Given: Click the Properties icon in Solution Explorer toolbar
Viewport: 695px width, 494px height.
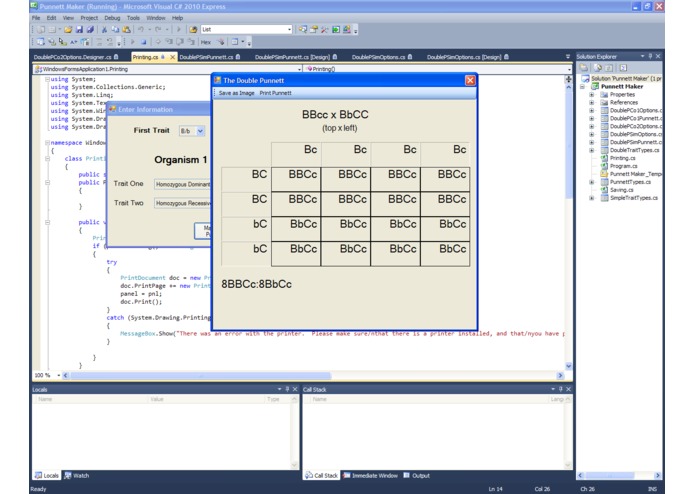Looking at the screenshot, I should pyautogui.click(x=584, y=68).
